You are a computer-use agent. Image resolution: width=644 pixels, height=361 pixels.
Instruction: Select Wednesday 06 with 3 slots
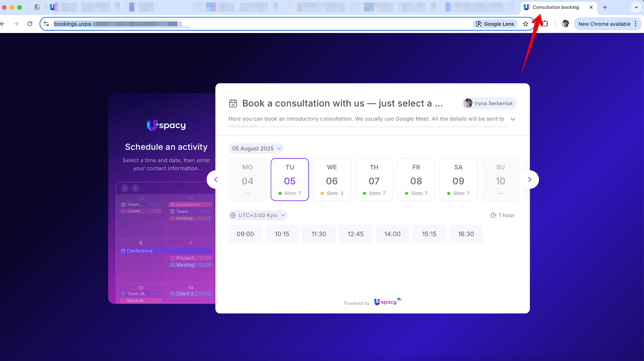tap(332, 180)
